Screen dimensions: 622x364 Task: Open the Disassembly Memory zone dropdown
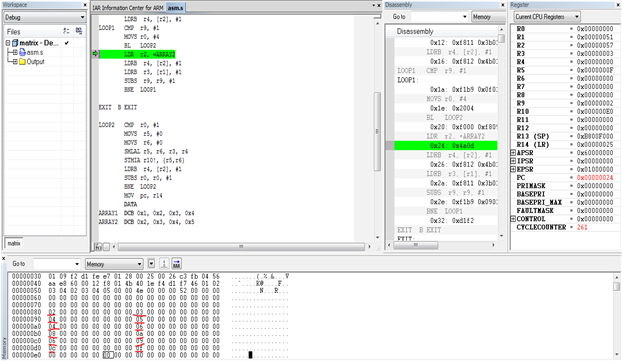click(488, 17)
